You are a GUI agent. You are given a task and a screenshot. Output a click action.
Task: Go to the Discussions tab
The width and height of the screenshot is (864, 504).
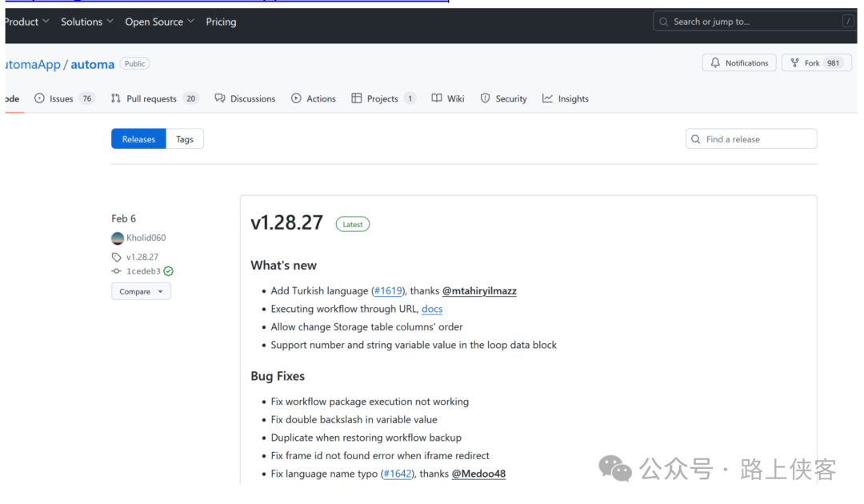pyautogui.click(x=246, y=98)
